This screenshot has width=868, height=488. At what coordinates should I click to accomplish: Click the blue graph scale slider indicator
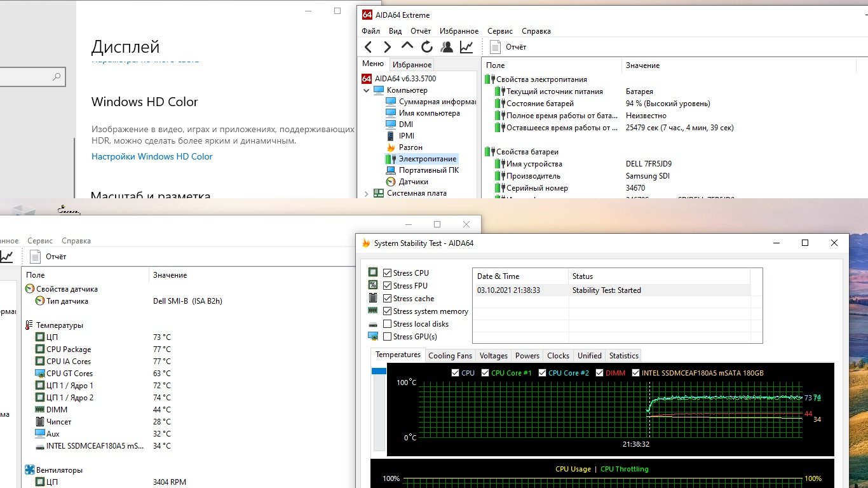tap(379, 371)
